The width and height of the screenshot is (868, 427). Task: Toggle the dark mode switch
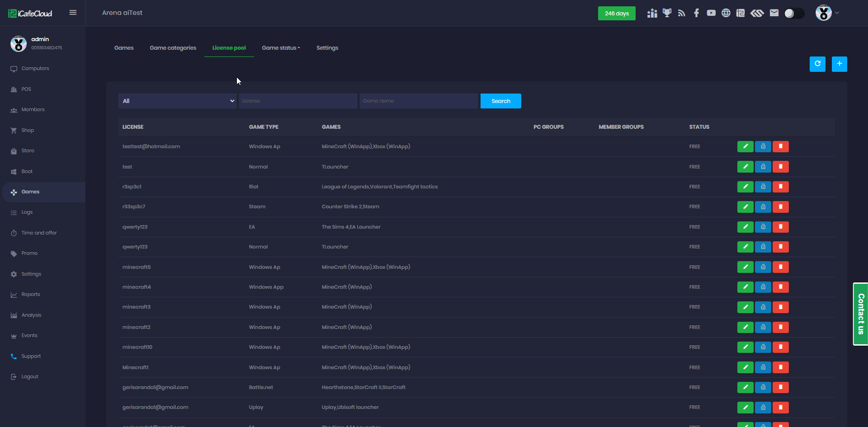(794, 14)
